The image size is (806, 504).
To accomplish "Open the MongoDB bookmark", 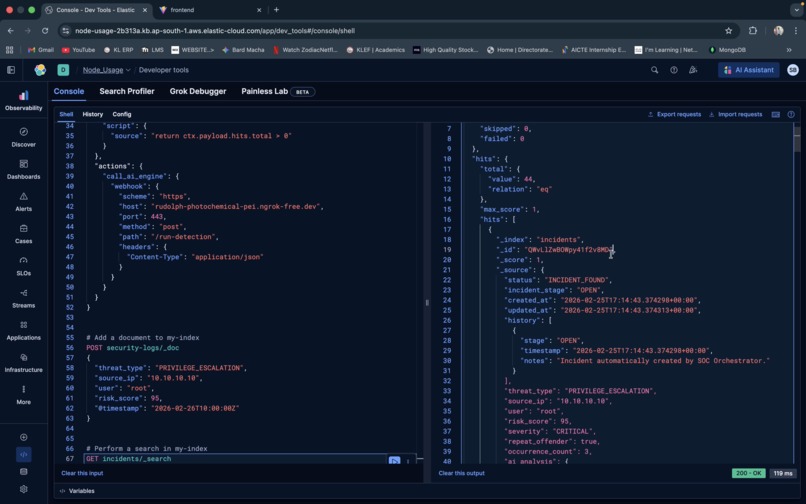I will (727, 50).
